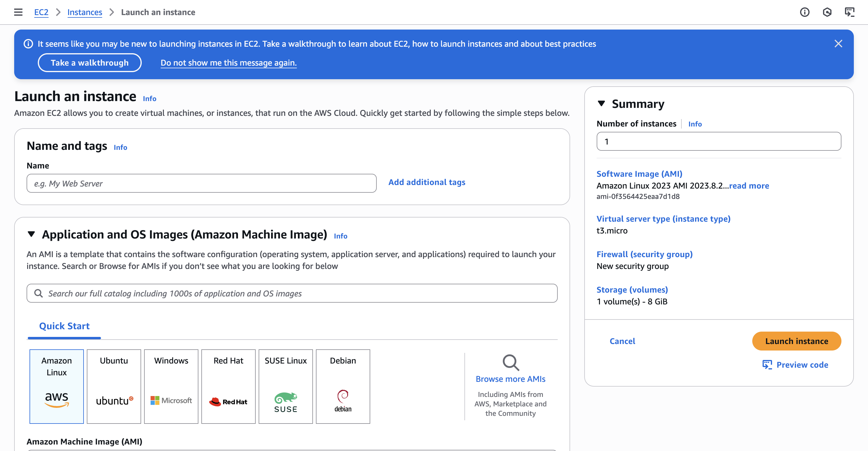
Task: Switch to the Quick Start tab
Action: pos(64,326)
